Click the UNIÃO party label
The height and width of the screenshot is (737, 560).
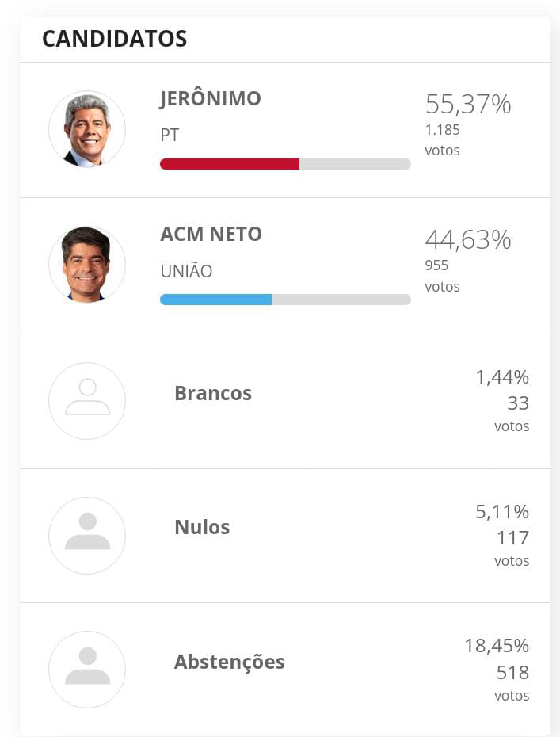(186, 270)
